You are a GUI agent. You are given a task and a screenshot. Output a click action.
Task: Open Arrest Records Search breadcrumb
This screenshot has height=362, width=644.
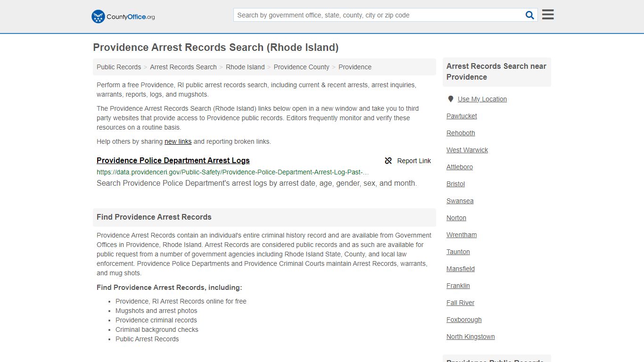click(x=183, y=67)
